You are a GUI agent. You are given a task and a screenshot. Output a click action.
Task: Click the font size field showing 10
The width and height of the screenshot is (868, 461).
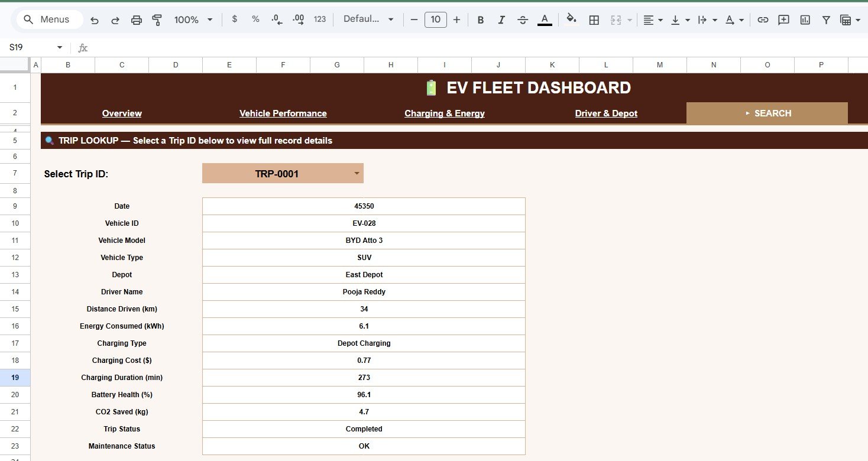click(x=436, y=20)
